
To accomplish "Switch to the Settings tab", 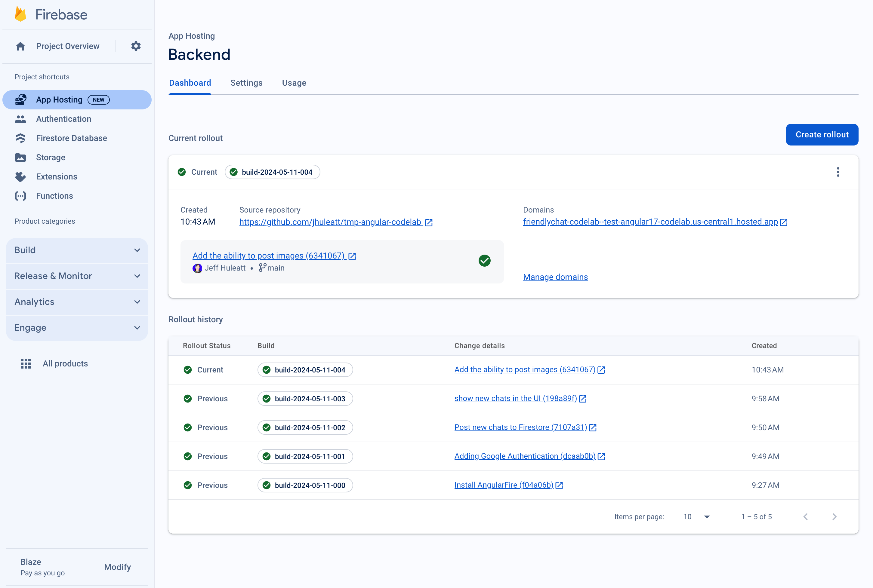I will pyautogui.click(x=247, y=83).
